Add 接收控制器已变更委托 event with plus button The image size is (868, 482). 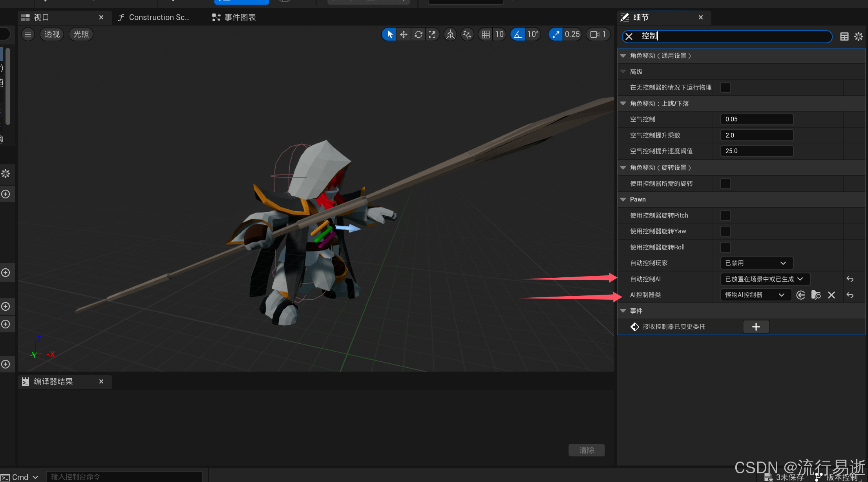[756, 327]
